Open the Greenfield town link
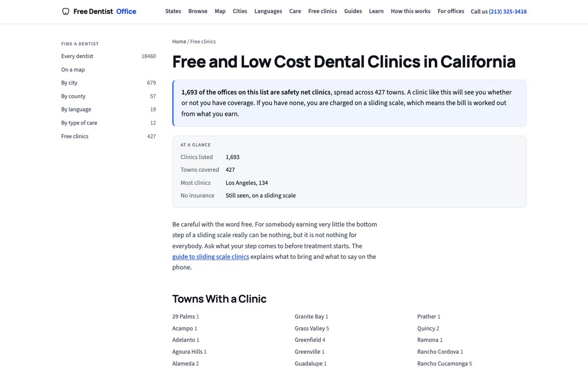Viewport: 588px width, 368px height. click(308, 340)
